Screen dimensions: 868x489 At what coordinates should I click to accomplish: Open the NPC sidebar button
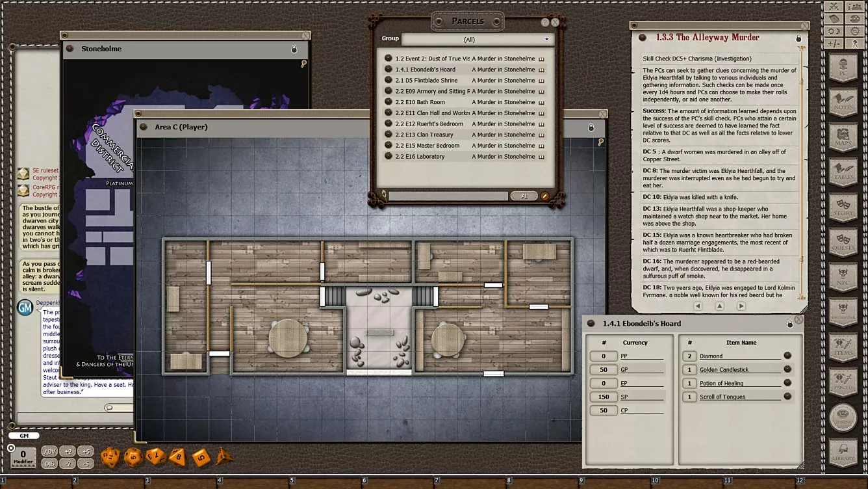(x=843, y=278)
